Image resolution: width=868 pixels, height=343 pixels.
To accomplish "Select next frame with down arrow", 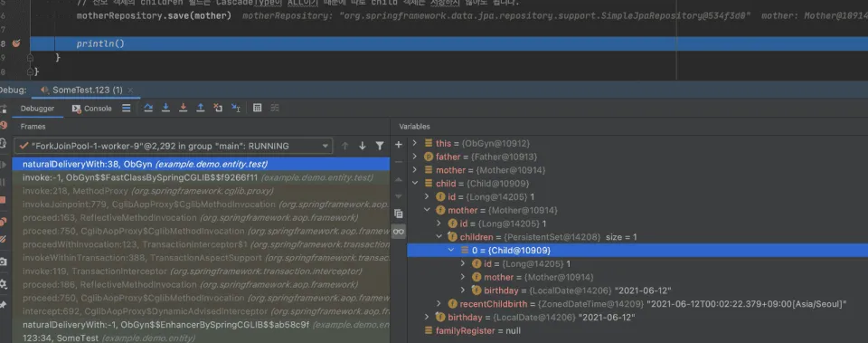I will (x=362, y=146).
